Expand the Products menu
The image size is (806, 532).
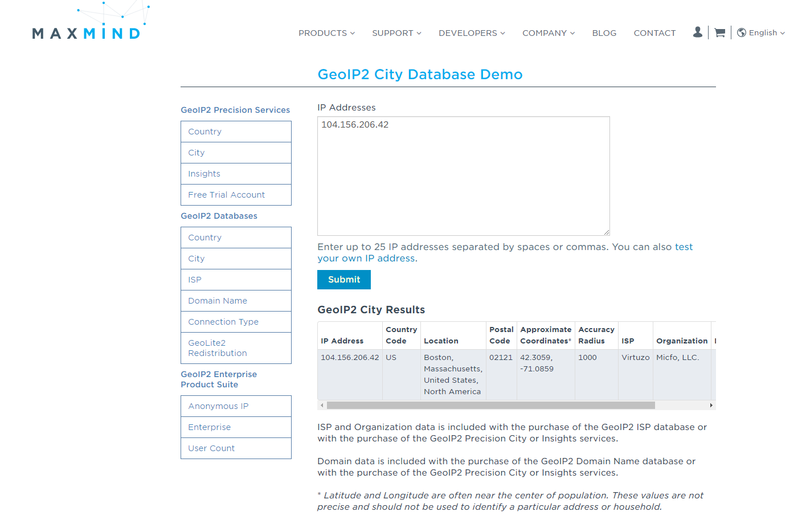click(x=326, y=33)
